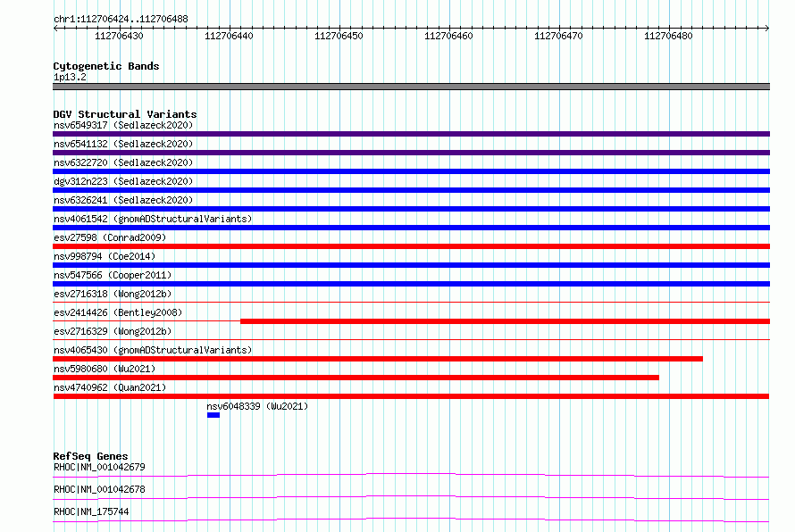795x532 pixels.
Task: Select red bar of nsv4065430
Action: tap(378, 359)
